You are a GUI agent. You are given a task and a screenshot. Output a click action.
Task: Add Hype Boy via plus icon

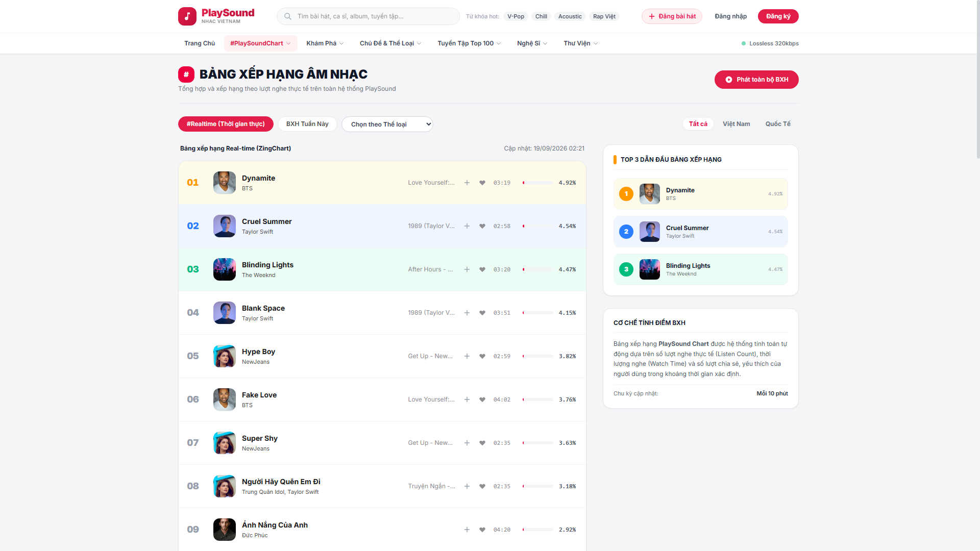click(467, 356)
